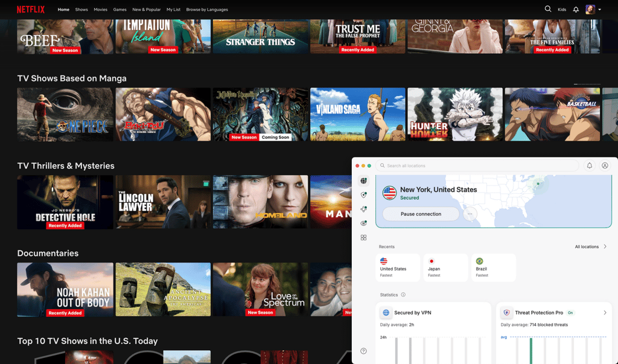618x364 pixels.
Task: Pause the VPN connection
Action: [x=421, y=214]
